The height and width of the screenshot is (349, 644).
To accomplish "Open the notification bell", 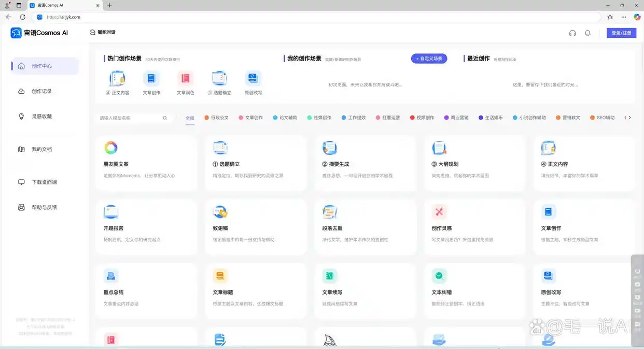I will pyautogui.click(x=588, y=33).
